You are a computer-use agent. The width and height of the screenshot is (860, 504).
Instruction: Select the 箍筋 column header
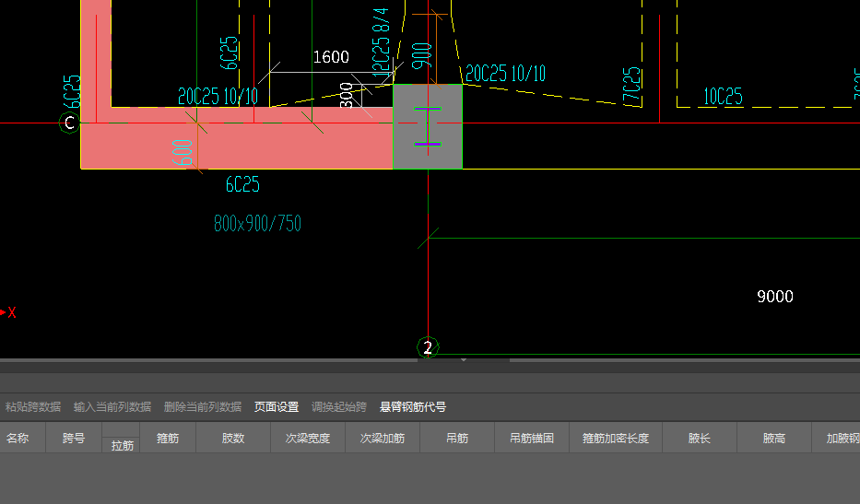(168, 438)
